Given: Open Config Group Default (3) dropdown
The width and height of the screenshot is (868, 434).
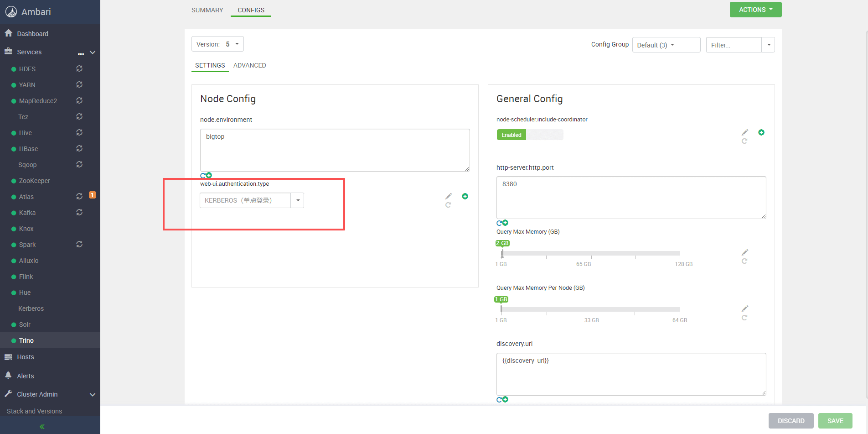Looking at the screenshot, I should click(x=666, y=45).
